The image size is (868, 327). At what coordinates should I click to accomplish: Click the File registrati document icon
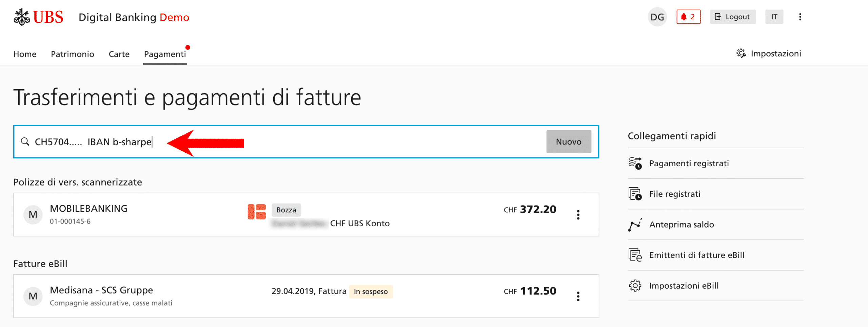click(x=635, y=194)
